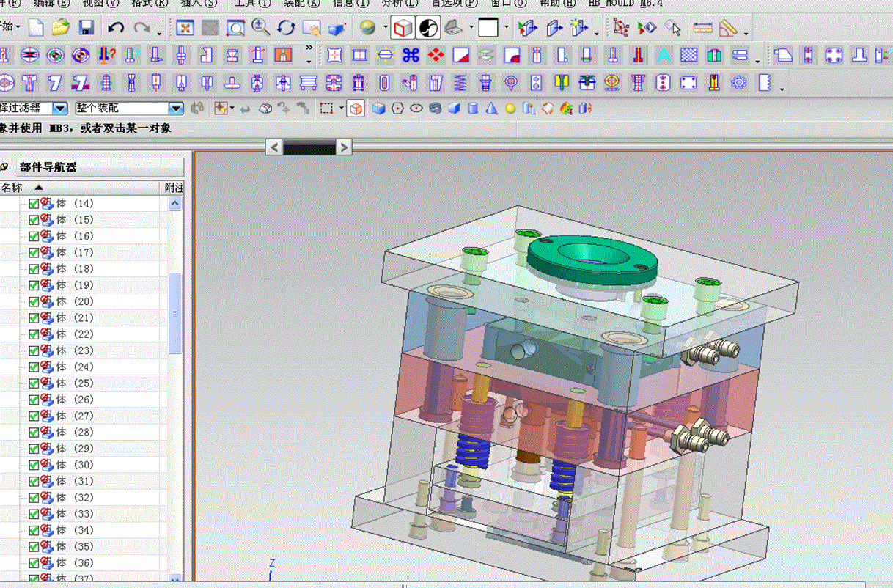
Task: Click the gear icon in mold toolbar
Action: pos(739,82)
